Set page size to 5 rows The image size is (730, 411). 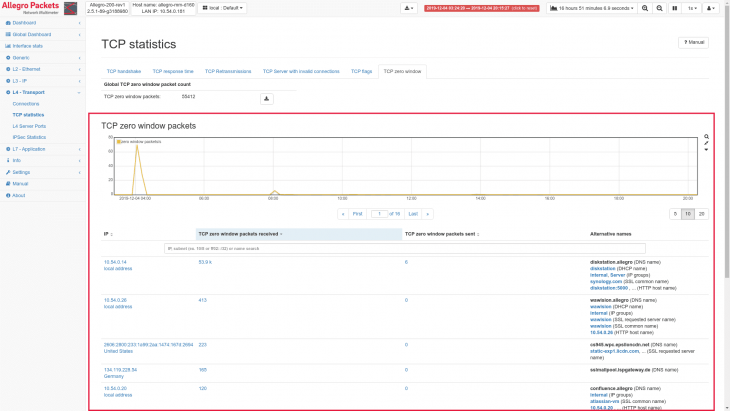pos(675,214)
